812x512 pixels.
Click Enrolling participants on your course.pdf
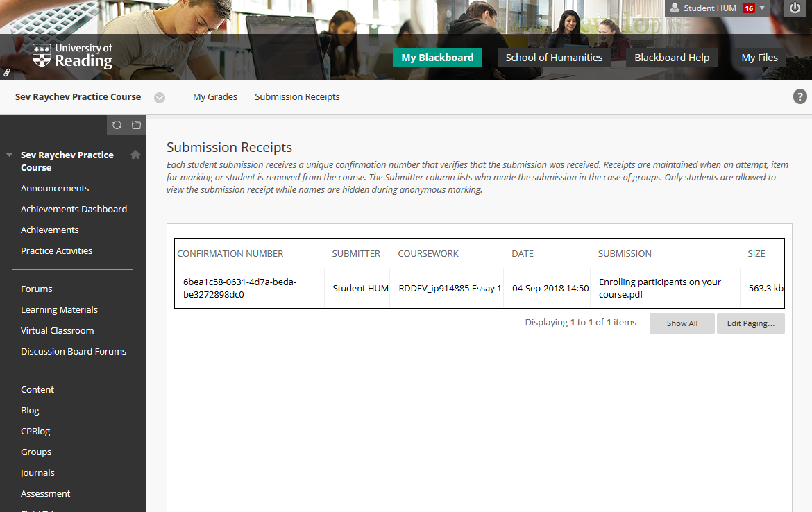[660, 289]
